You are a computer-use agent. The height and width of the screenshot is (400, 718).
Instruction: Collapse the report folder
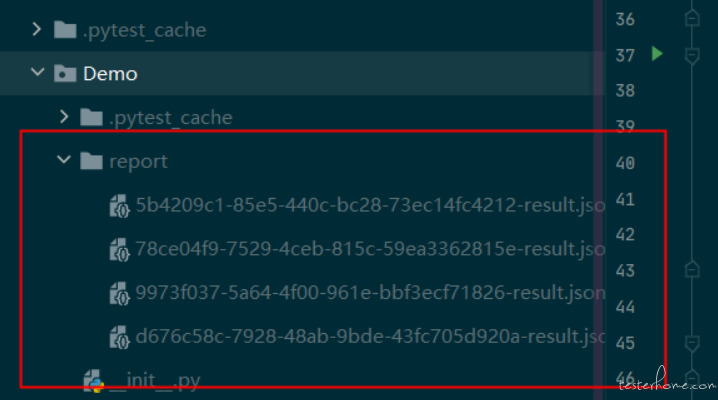[x=64, y=159]
